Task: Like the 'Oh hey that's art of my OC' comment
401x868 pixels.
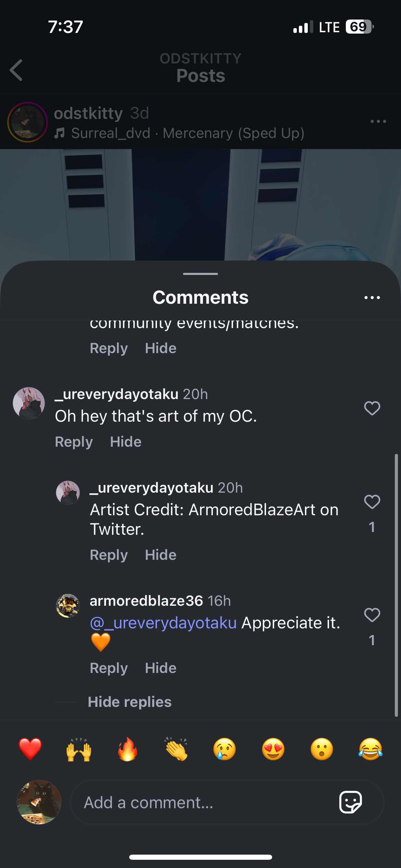Action: (372, 408)
